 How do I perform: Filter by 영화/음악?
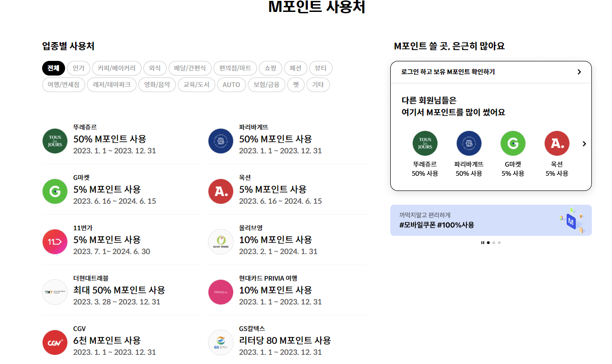point(157,85)
